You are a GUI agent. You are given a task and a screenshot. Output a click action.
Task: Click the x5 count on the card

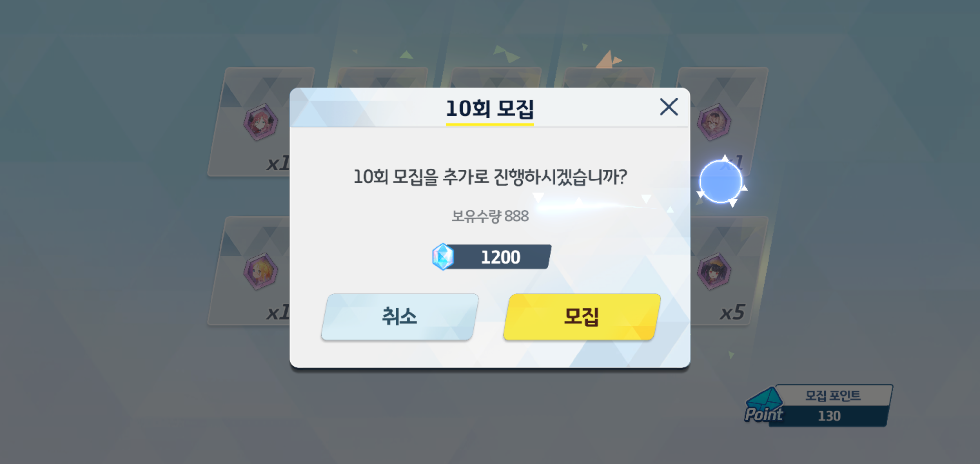point(732,312)
